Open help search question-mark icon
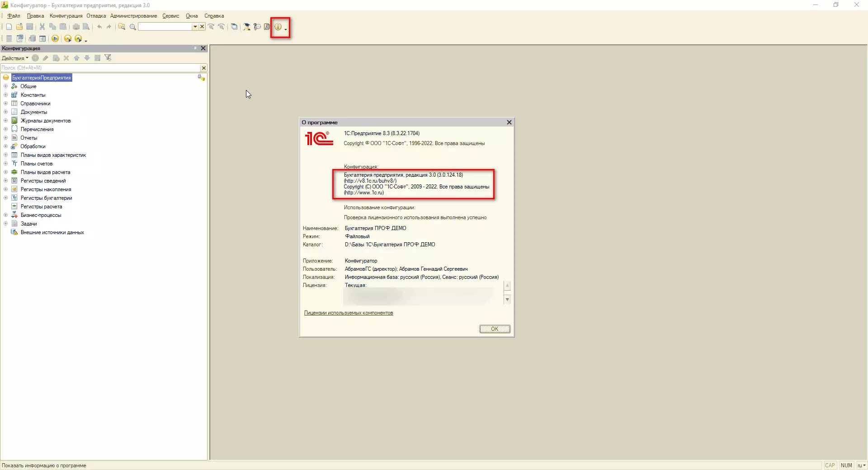 [257, 27]
